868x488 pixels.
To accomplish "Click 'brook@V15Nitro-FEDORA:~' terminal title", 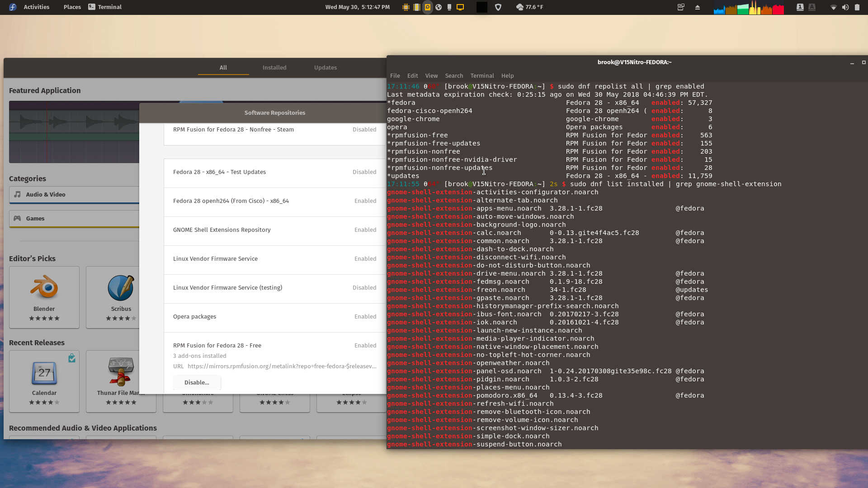I will (634, 62).
